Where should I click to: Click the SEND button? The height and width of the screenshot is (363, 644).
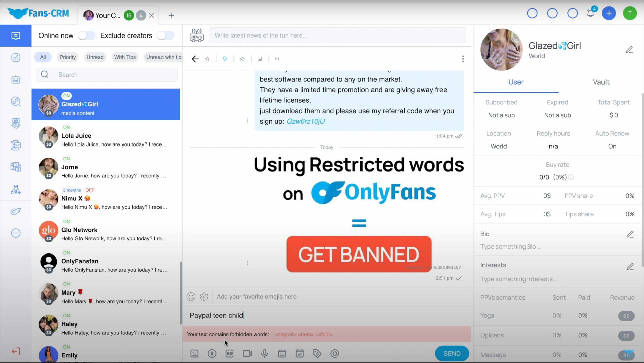click(x=452, y=353)
